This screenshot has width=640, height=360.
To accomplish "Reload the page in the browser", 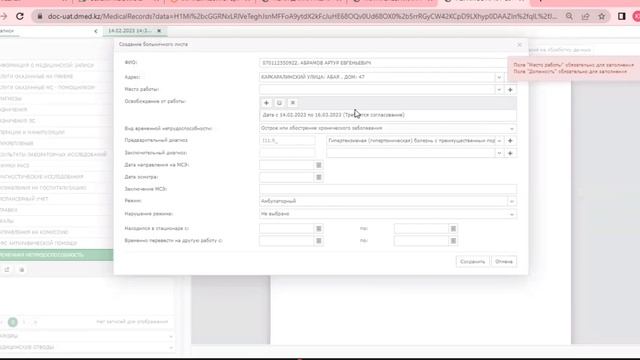I will pyautogui.click(x=20, y=16).
